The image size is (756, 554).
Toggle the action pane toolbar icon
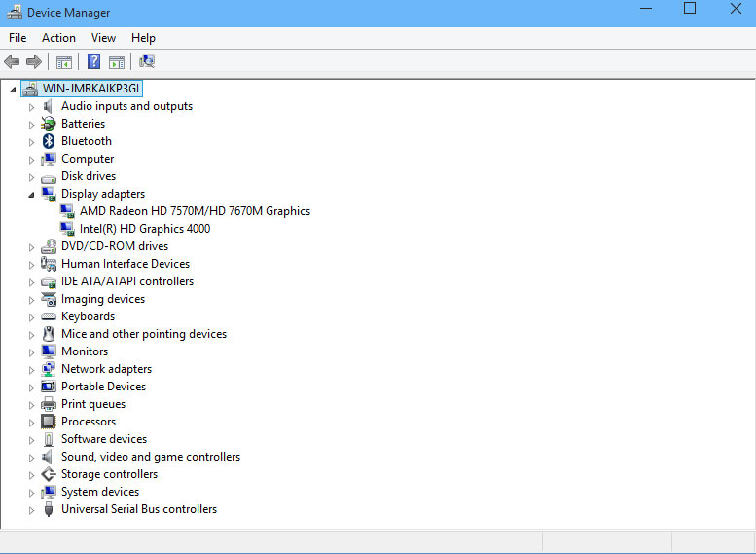[116, 61]
